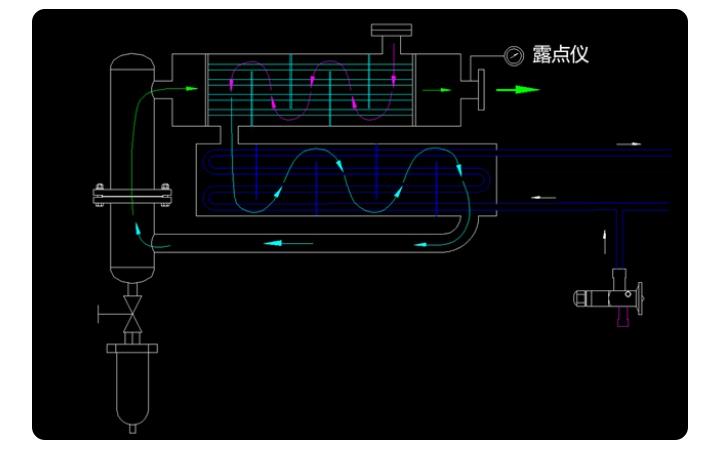Click small green arrow inside right outlet chamber

click(x=436, y=90)
